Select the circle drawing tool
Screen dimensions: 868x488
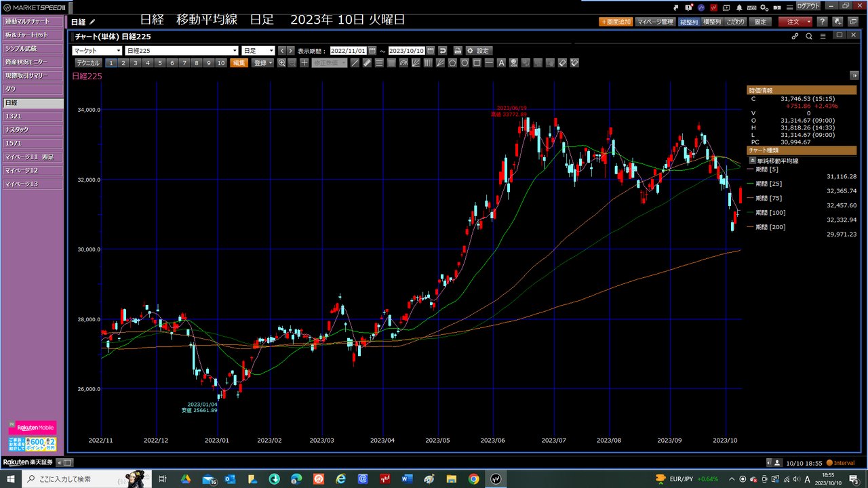(x=465, y=63)
